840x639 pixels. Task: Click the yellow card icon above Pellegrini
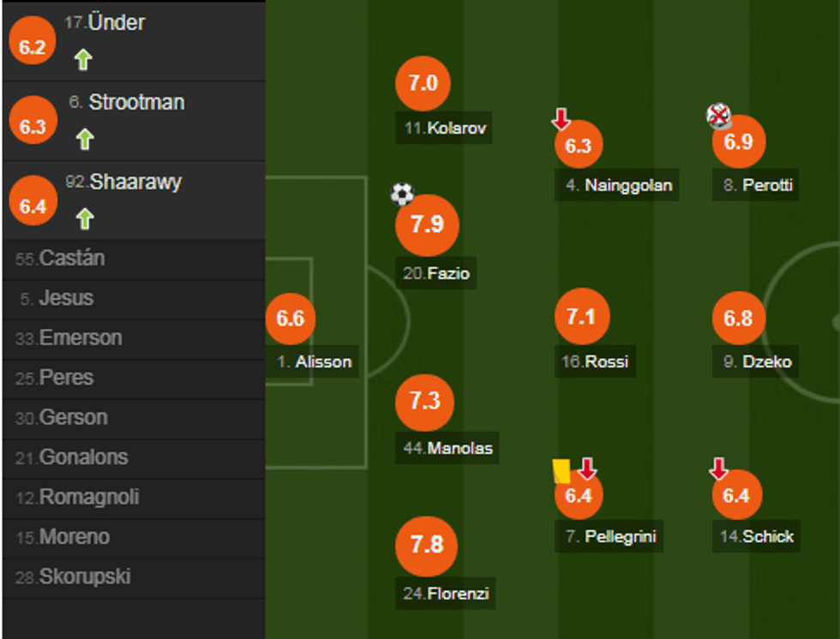tap(562, 470)
